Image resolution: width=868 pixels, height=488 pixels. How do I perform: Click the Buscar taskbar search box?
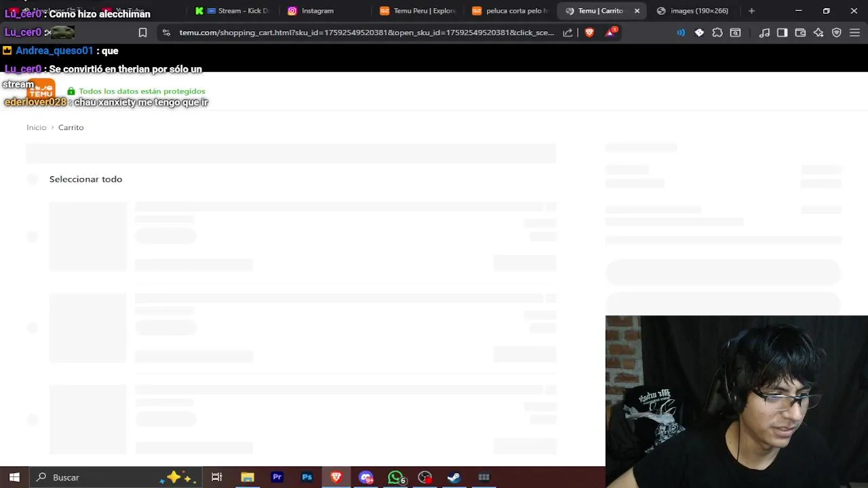[115, 477]
